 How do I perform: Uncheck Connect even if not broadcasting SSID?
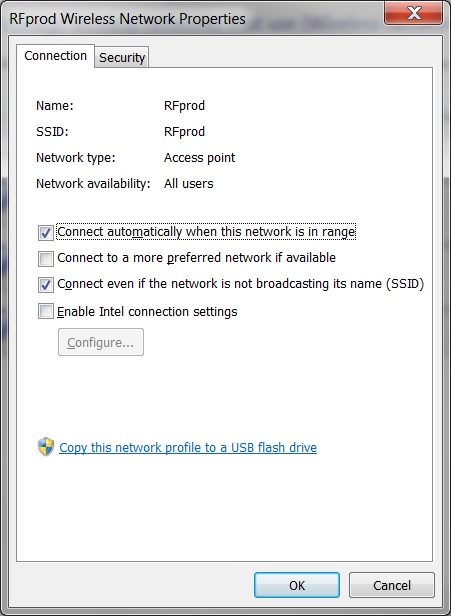(46, 285)
